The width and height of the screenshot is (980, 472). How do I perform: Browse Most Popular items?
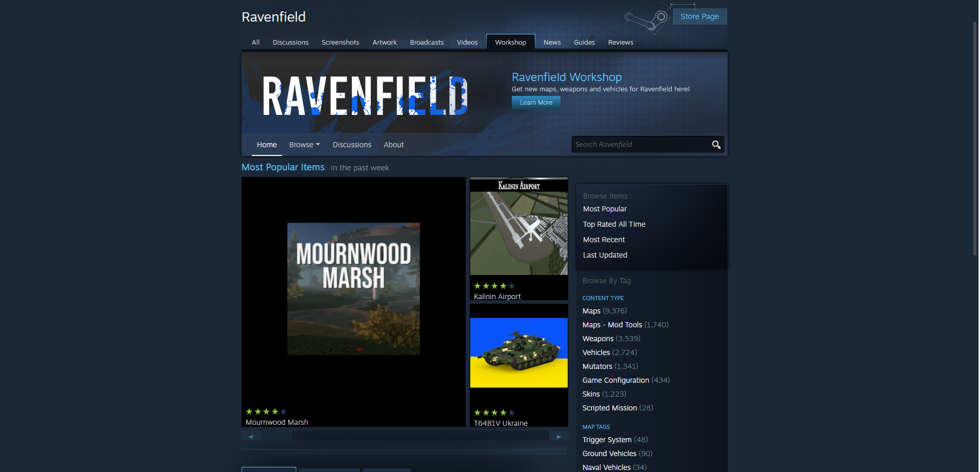605,209
